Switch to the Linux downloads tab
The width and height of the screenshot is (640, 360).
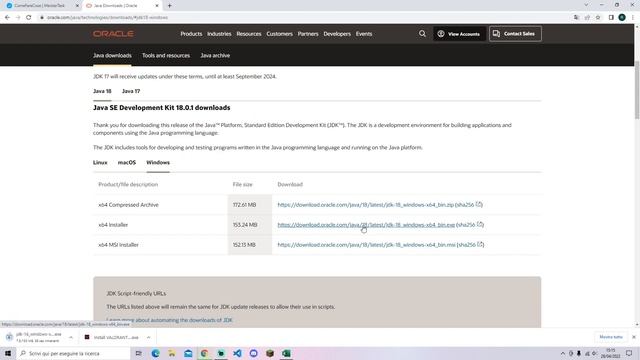[x=100, y=162]
